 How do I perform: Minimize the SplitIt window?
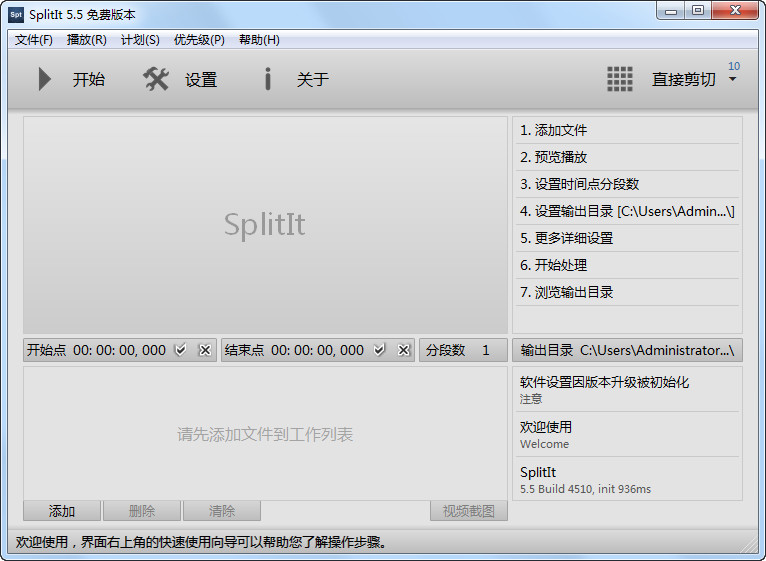click(x=670, y=11)
